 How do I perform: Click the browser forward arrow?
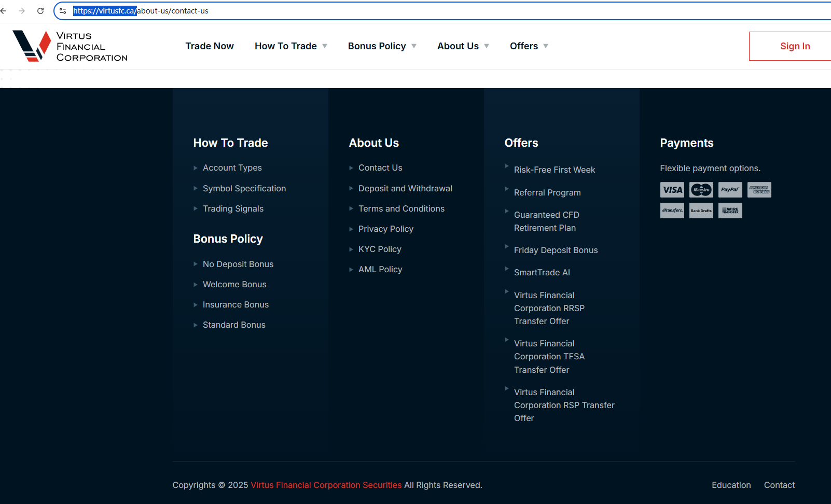coord(22,11)
